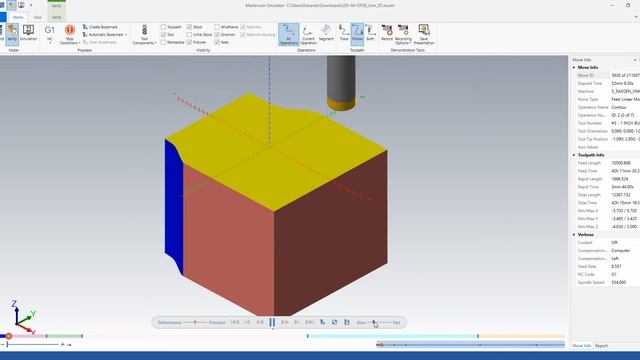Click the cyan timeline segment
The image size is (640, 360).
point(393,336)
